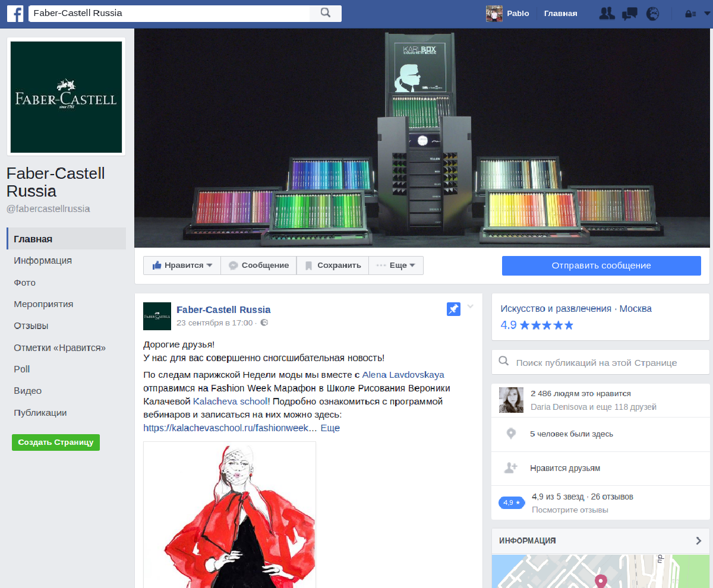Click the map pin on the location map
This screenshot has width=713, height=588.
[601, 580]
